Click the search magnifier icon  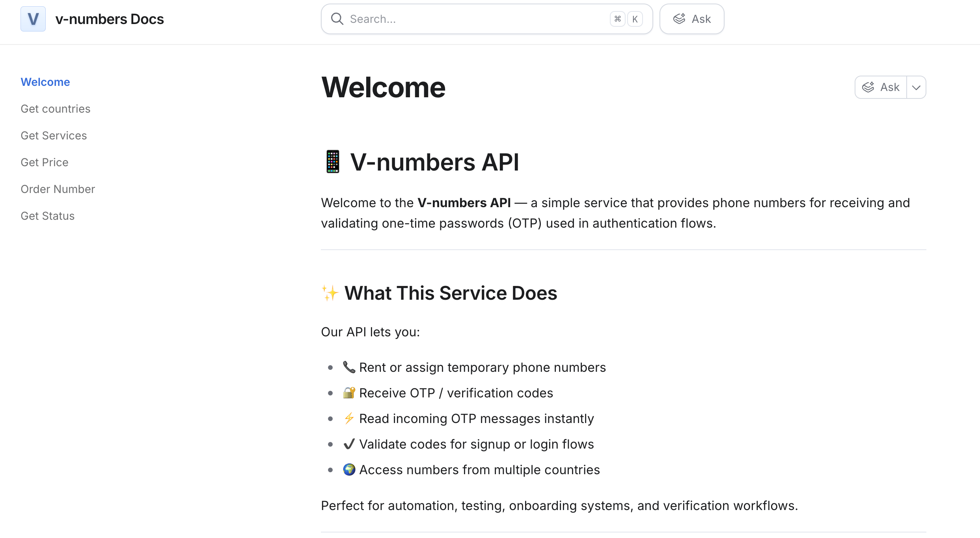pyautogui.click(x=337, y=19)
